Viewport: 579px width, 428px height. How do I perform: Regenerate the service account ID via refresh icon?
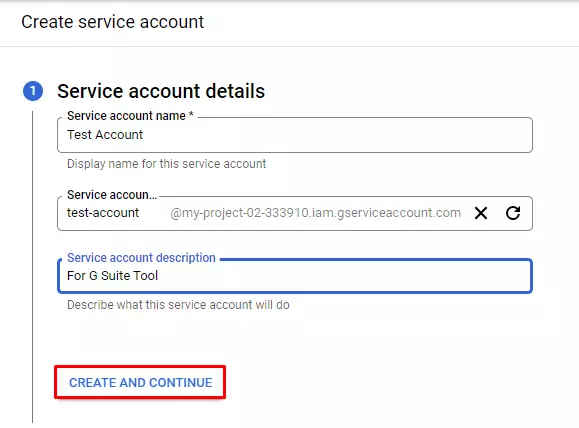click(513, 213)
